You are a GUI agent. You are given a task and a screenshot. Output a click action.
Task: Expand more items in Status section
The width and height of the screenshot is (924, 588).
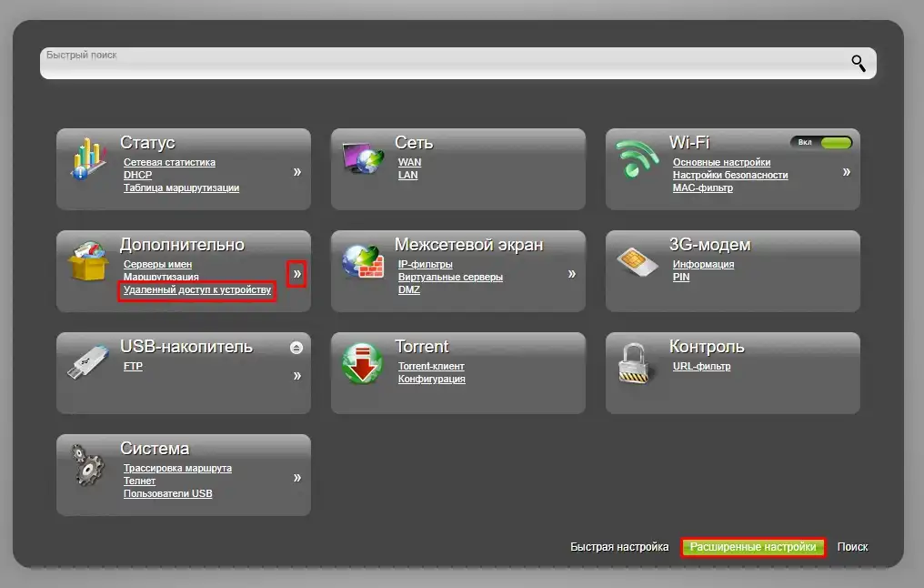[296, 171]
